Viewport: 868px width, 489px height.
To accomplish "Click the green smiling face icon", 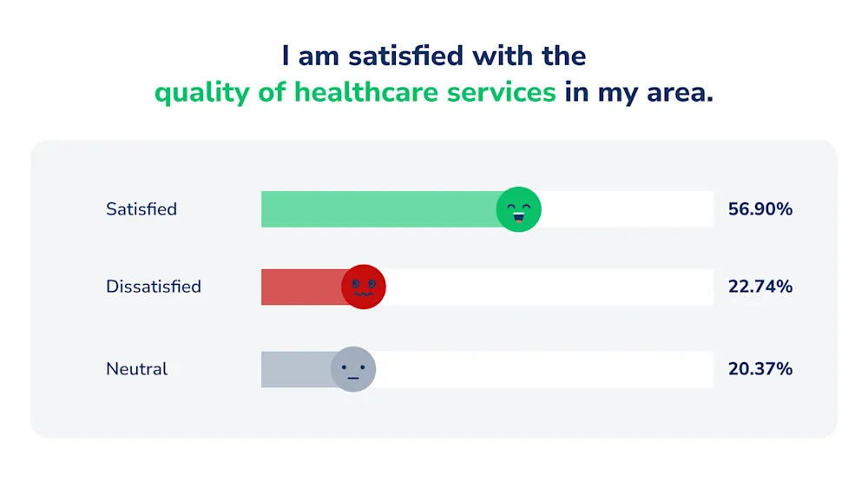I will point(518,209).
